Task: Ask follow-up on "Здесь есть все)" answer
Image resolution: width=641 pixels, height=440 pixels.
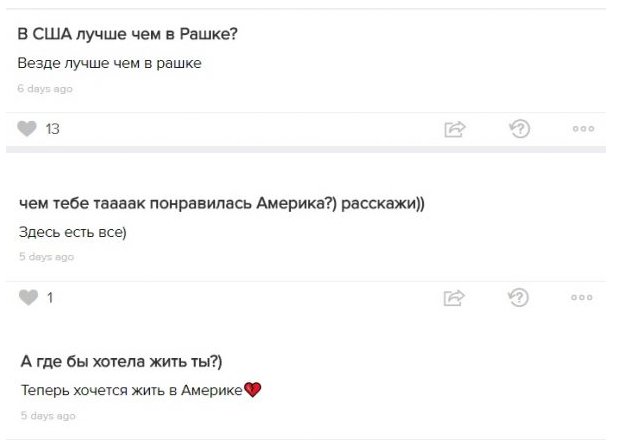Action: (x=518, y=297)
